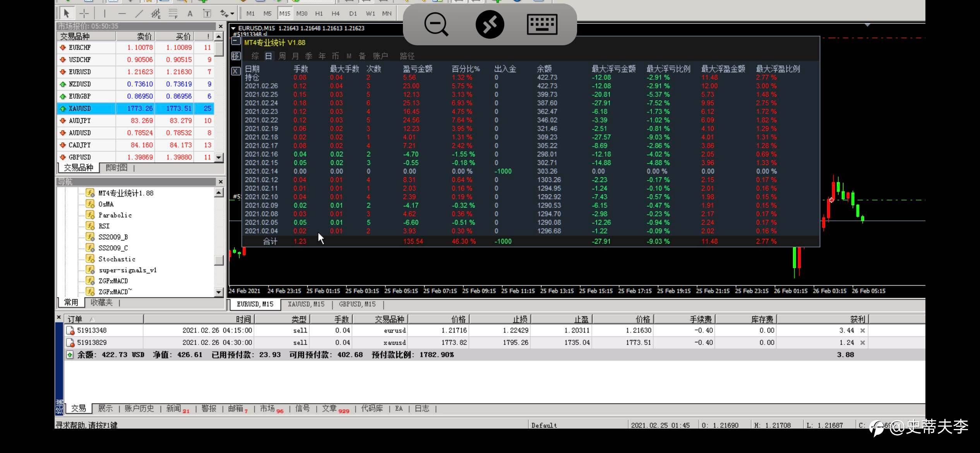Viewport: 980px width, 453px height.
Task: Open the on-screen keyboard icon
Action: point(542,24)
